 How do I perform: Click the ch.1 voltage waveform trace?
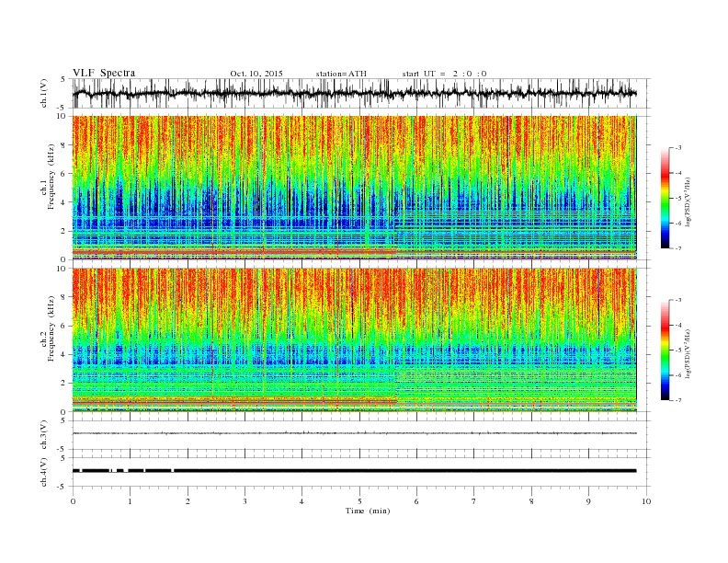pyautogui.click(x=354, y=93)
